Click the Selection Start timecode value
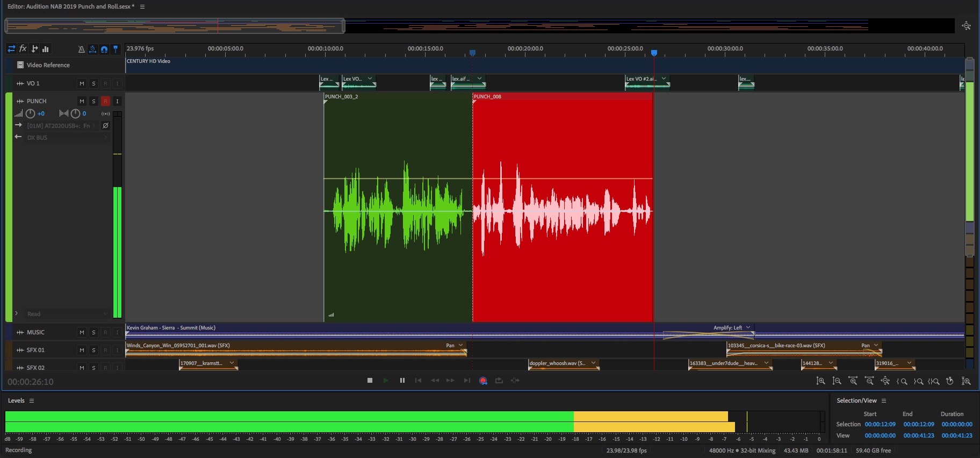Screen dimensions: 980x458 click(x=880, y=424)
